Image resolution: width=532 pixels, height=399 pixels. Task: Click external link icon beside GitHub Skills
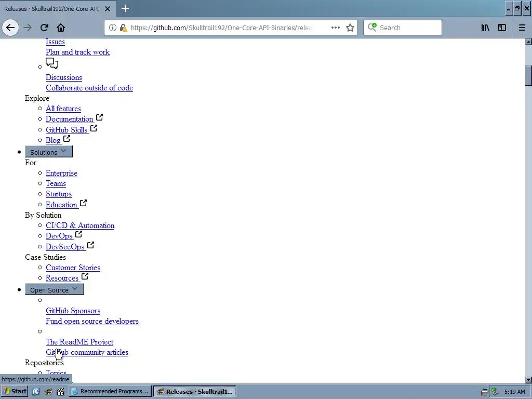(x=94, y=128)
